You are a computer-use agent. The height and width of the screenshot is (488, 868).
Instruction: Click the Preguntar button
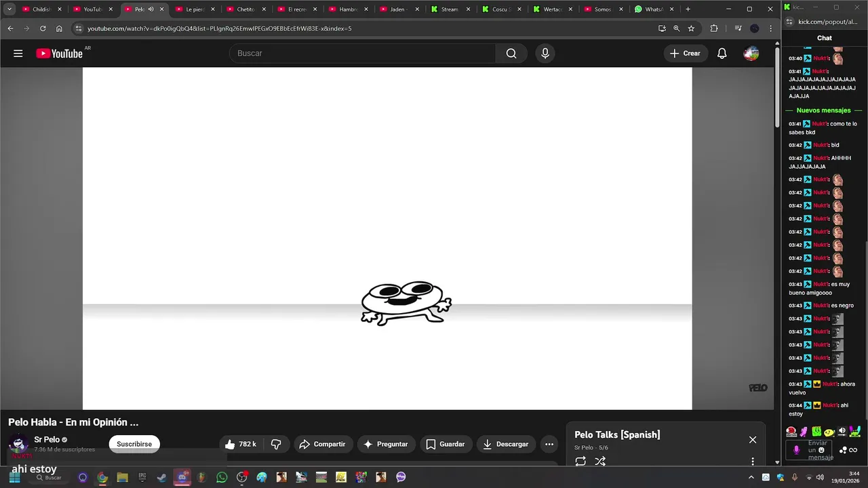click(386, 444)
